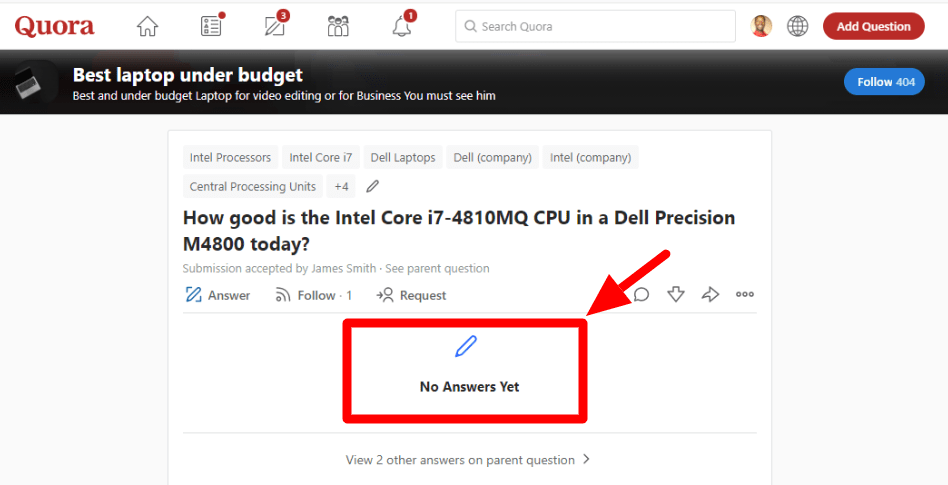Downvote the question with down arrow
Screen dimensions: 948x485
click(x=675, y=295)
